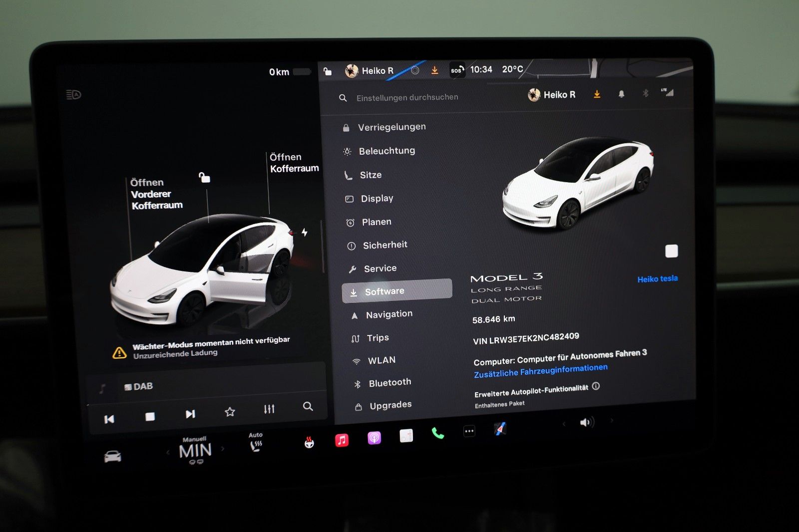Open the blue pen-marked app icon in dock
Image resolution: width=799 pixels, height=532 pixels.
pyautogui.click(x=500, y=429)
